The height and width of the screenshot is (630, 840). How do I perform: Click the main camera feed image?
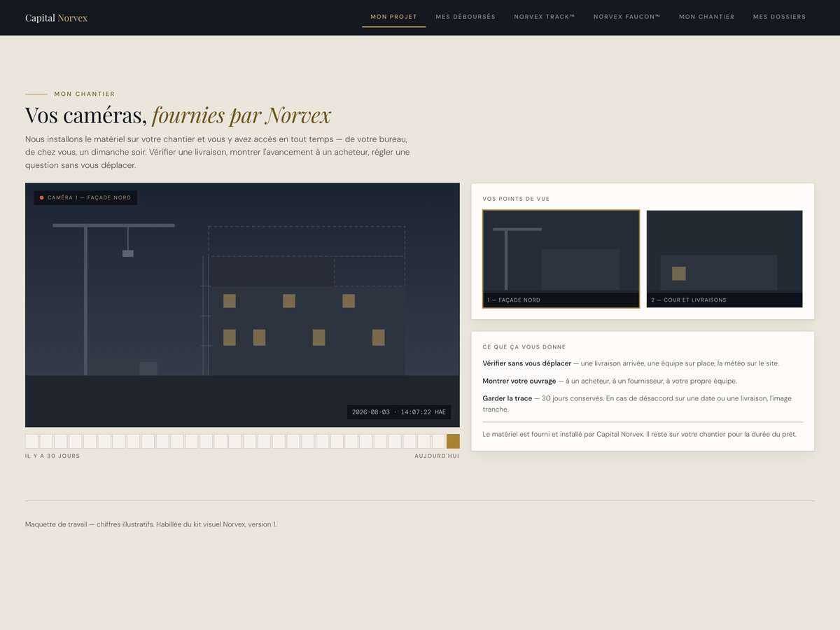click(x=242, y=305)
